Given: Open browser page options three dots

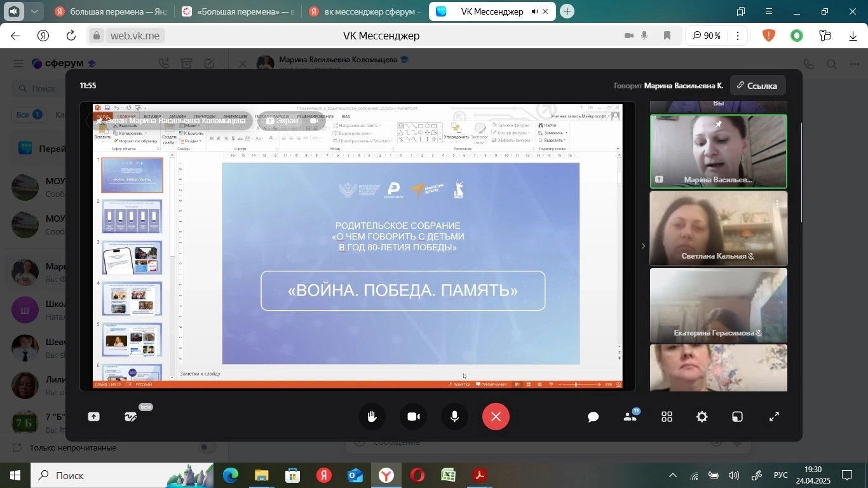Looking at the screenshot, I should [x=738, y=36].
